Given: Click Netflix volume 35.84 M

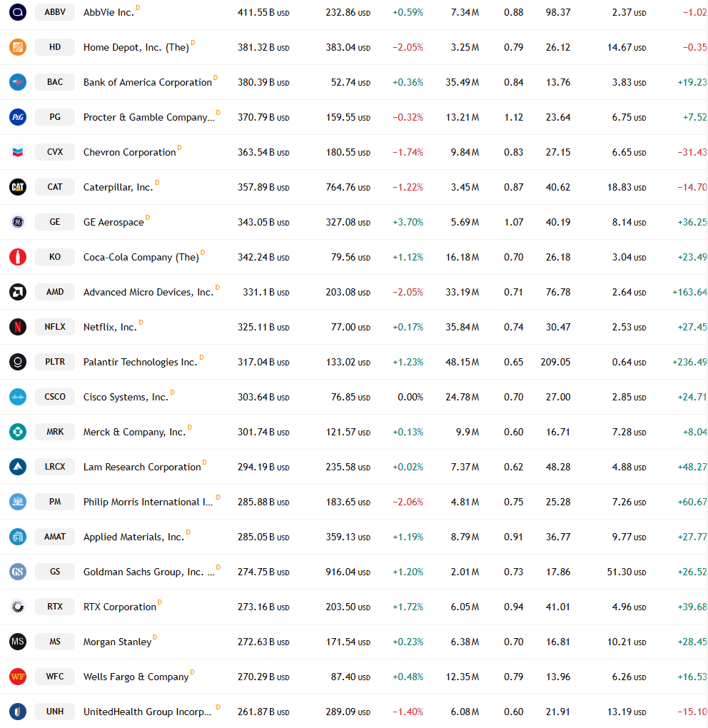Looking at the screenshot, I should click(462, 328).
